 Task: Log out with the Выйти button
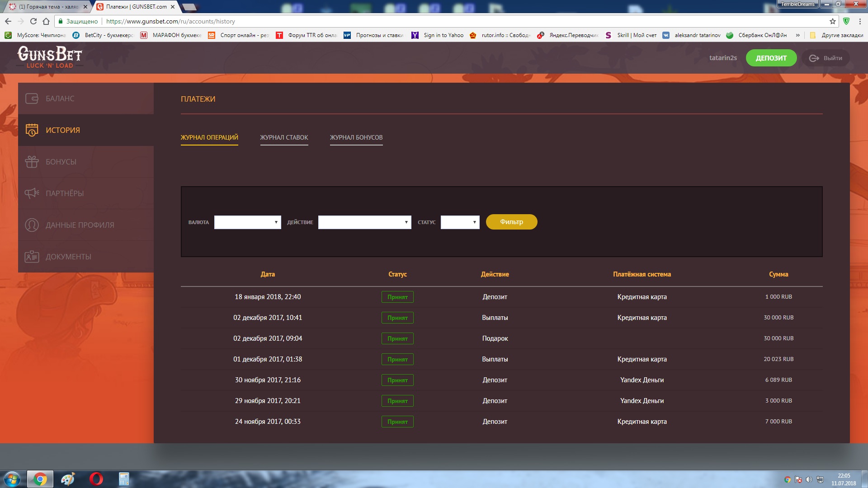pyautogui.click(x=826, y=58)
